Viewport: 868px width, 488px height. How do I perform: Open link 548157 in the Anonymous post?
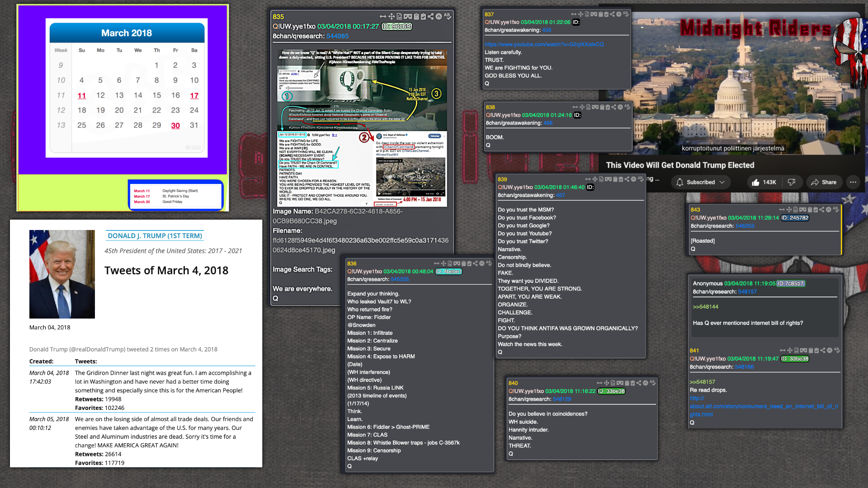(747, 292)
